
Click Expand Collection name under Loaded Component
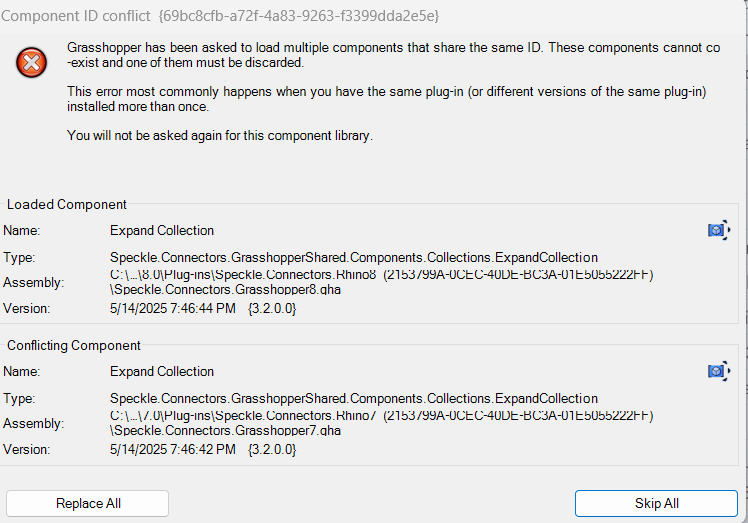coord(162,230)
